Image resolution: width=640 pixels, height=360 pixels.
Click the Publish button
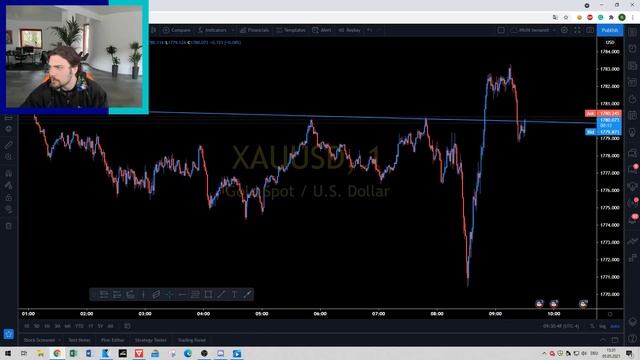pyautogui.click(x=610, y=30)
